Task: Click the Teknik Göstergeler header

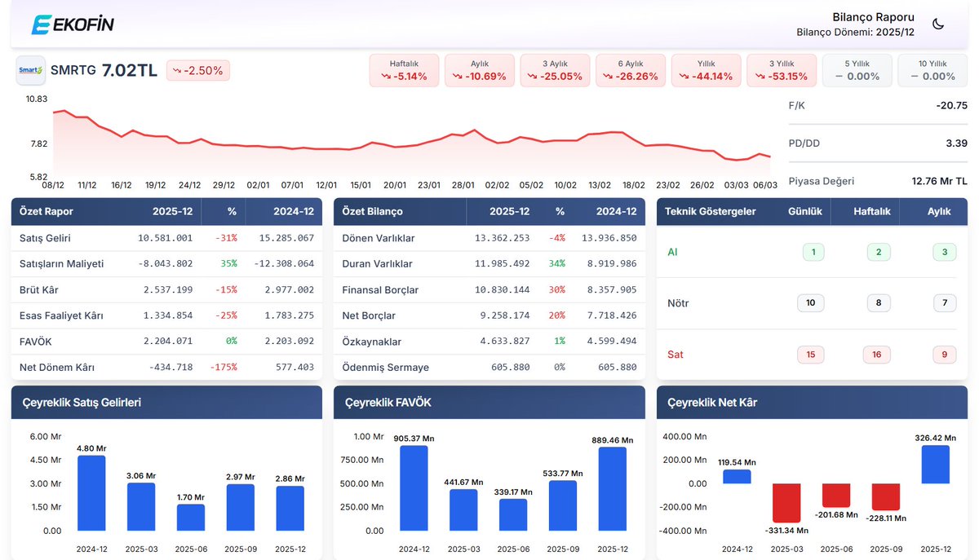Action: [711, 211]
